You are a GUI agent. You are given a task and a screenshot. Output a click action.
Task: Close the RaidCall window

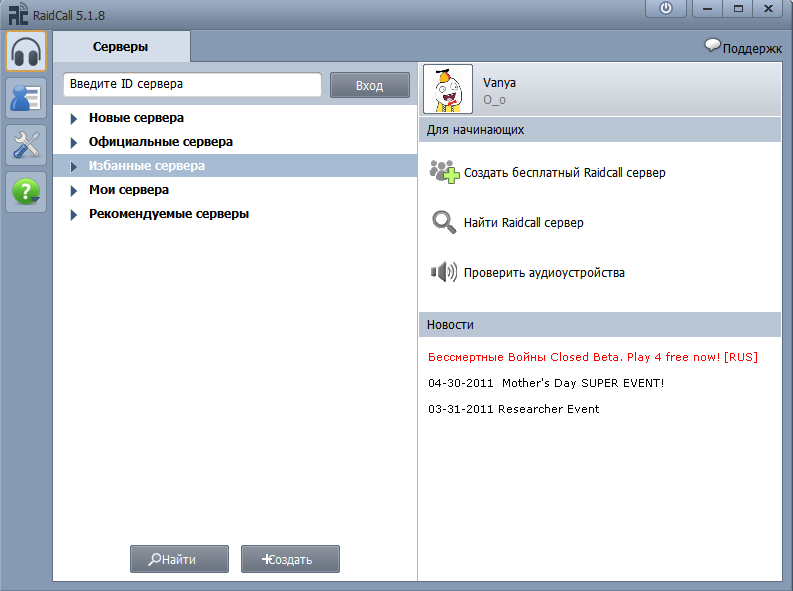pyautogui.click(x=768, y=9)
